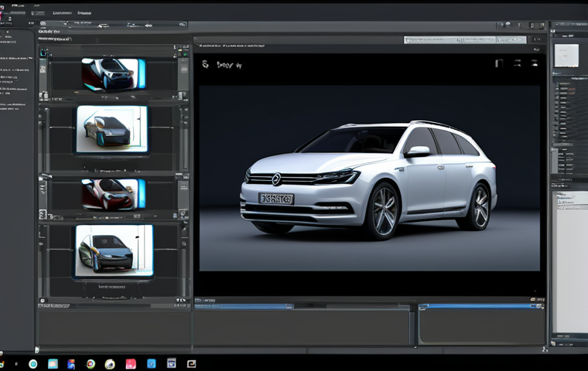Click the right-hand blue bar in the timeline area
The width and height of the screenshot is (588, 371).
tap(481, 306)
